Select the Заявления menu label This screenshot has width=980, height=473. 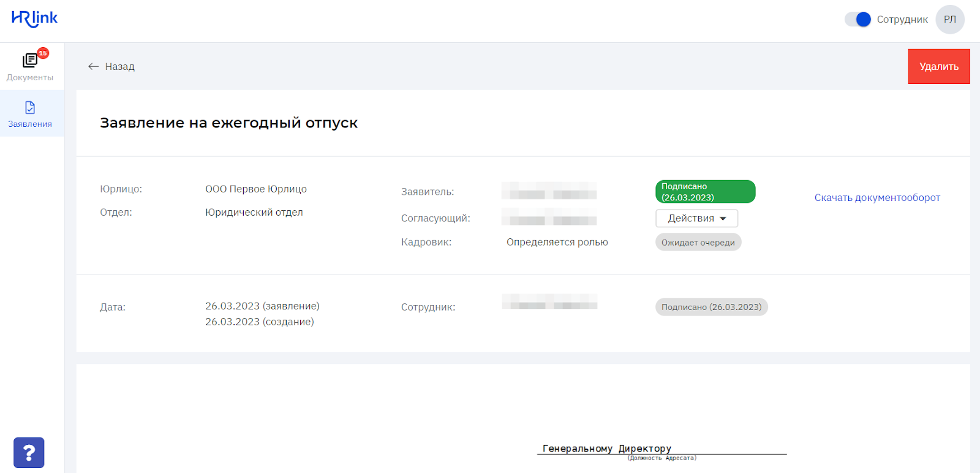click(30, 124)
